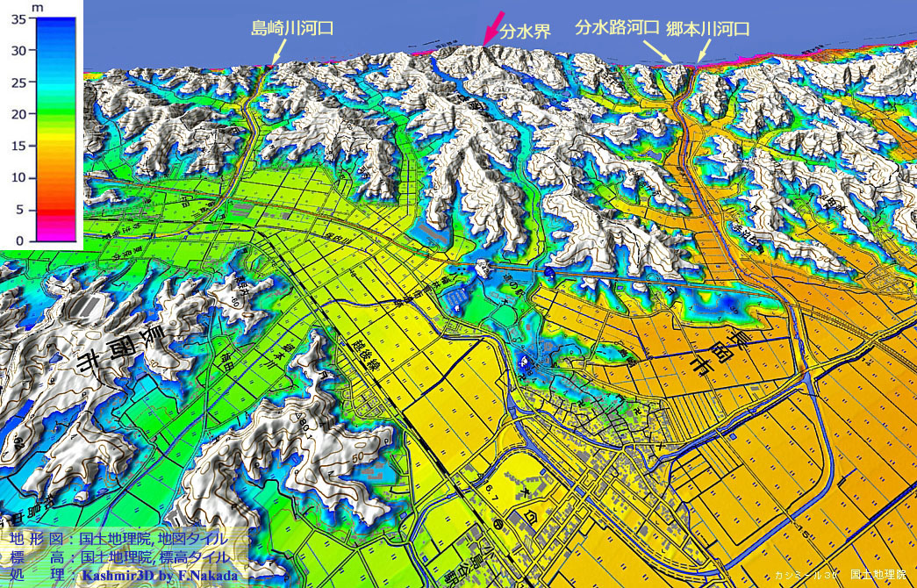This screenshot has height=588, width=917.
Task: Click the 0 value on elevation legend
Action: [x=21, y=240]
